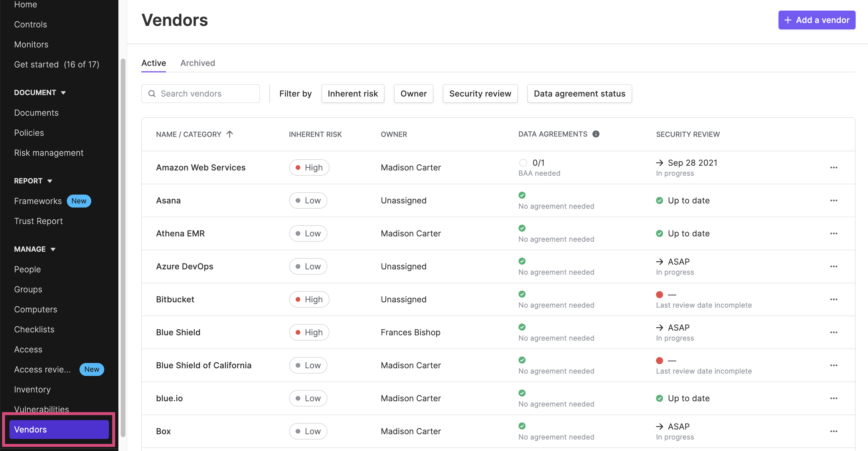868x451 pixels.
Task: Open Documents in the sidebar
Action: tap(36, 113)
